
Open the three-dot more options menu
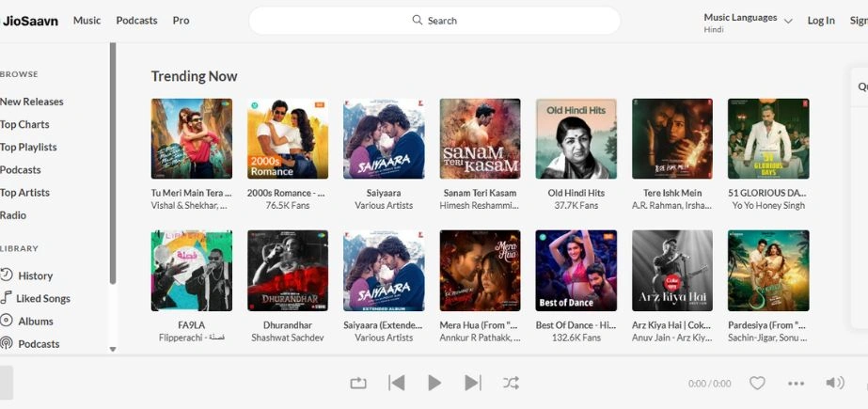(796, 384)
